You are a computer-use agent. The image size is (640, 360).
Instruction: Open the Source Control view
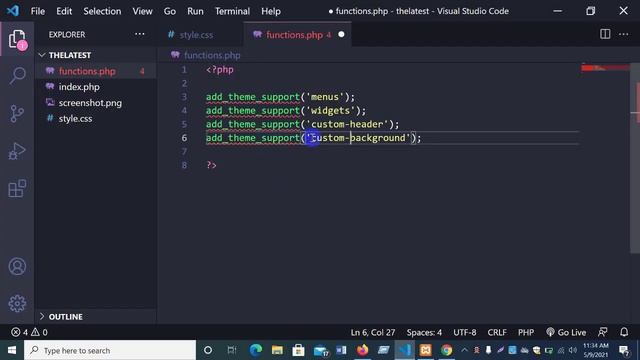click(17, 113)
